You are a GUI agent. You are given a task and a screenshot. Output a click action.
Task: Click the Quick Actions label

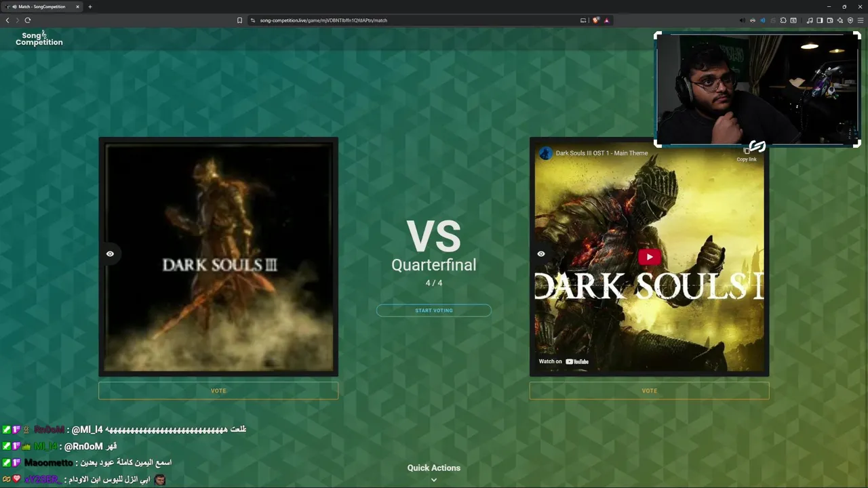(x=434, y=468)
